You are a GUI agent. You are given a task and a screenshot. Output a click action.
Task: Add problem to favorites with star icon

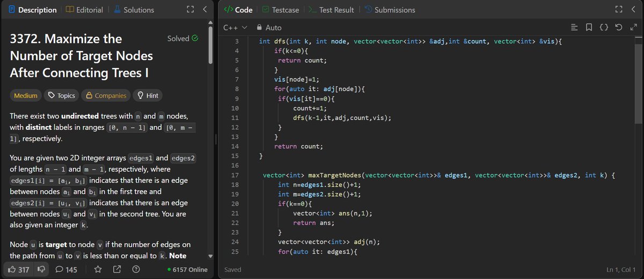point(98,269)
